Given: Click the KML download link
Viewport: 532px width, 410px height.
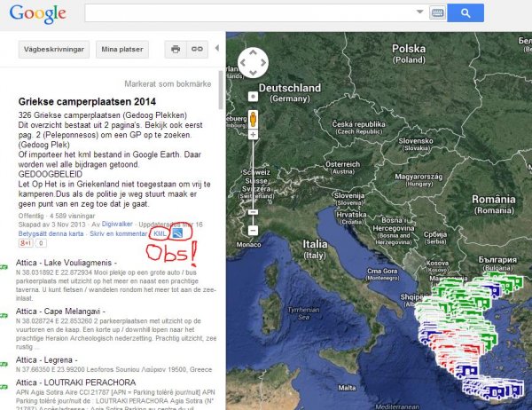Looking at the screenshot, I should 160,233.
